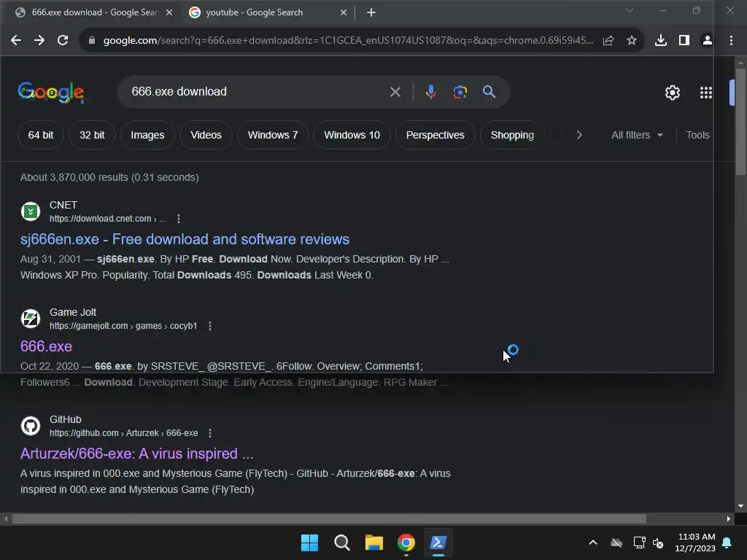
Task: Click the Game Jolt site favicon
Action: [31, 319]
